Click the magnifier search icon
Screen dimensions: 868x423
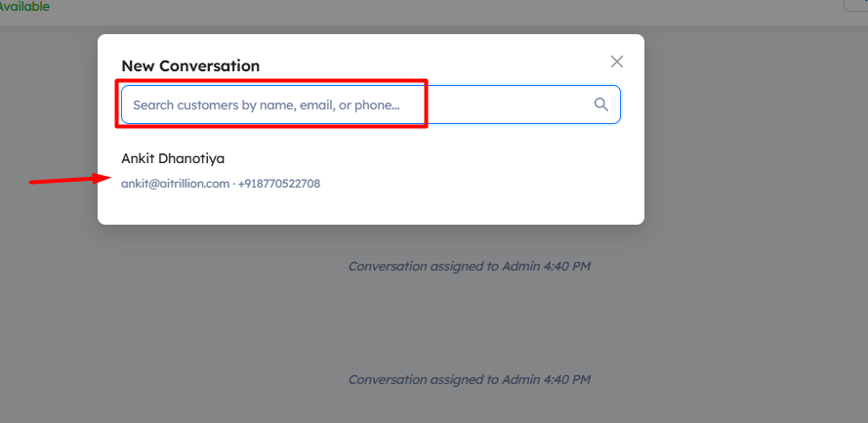pos(601,105)
